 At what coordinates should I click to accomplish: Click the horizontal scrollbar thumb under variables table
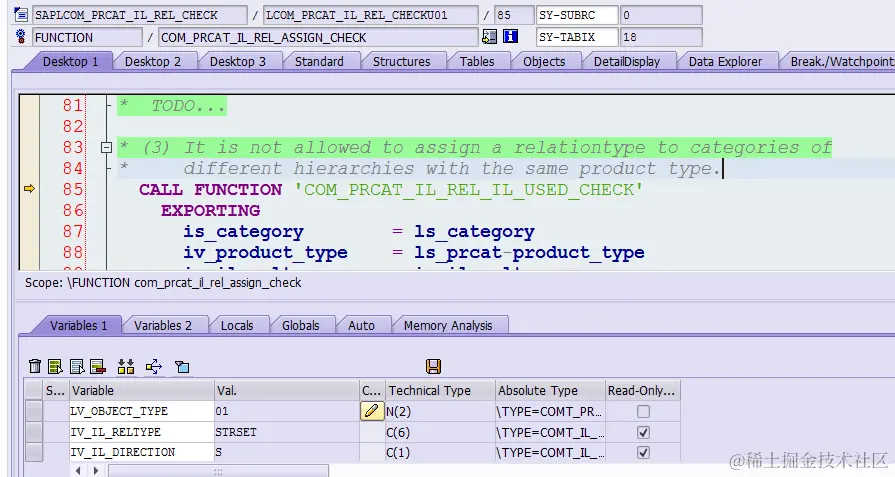click(x=218, y=471)
